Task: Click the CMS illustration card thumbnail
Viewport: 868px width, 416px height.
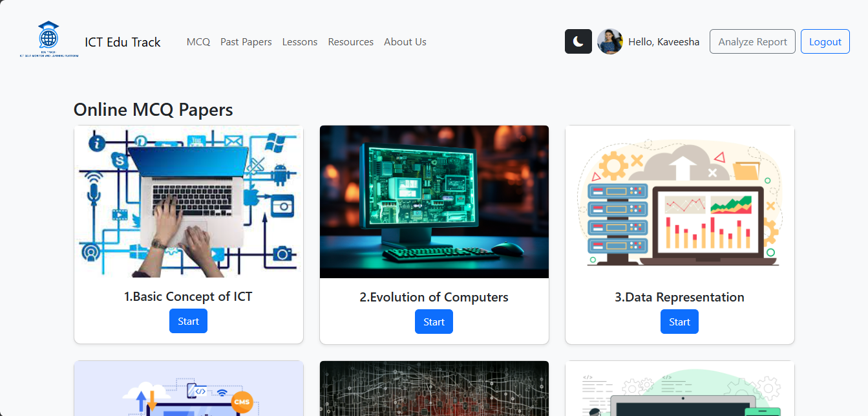Action: (x=189, y=388)
